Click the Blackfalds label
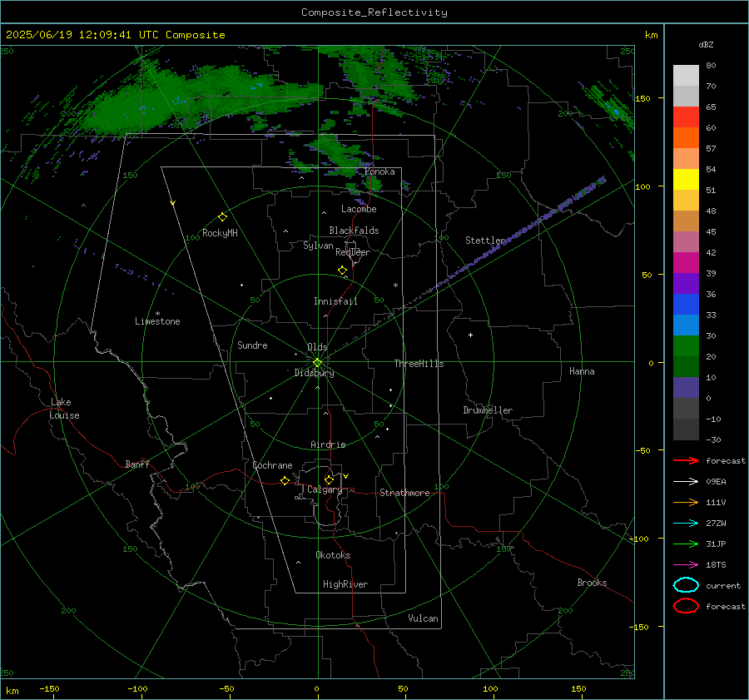Image resolution: width=749 pixels, height=700 pixels. point(354,231)
